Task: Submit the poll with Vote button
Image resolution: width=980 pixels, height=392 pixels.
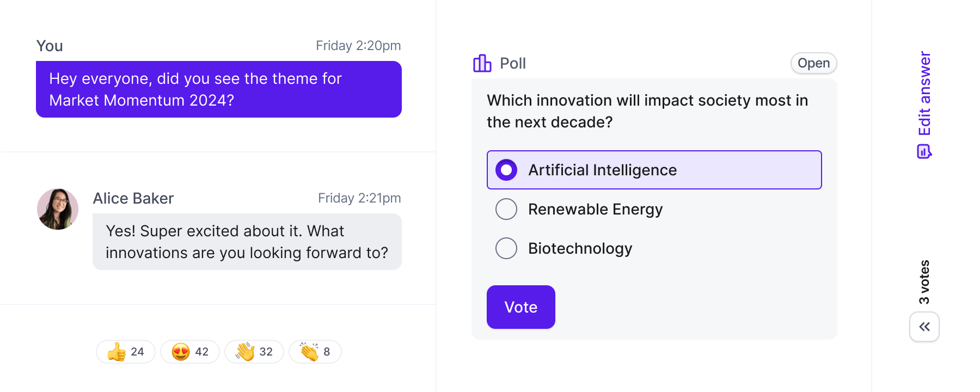Action: click(521, 307)
